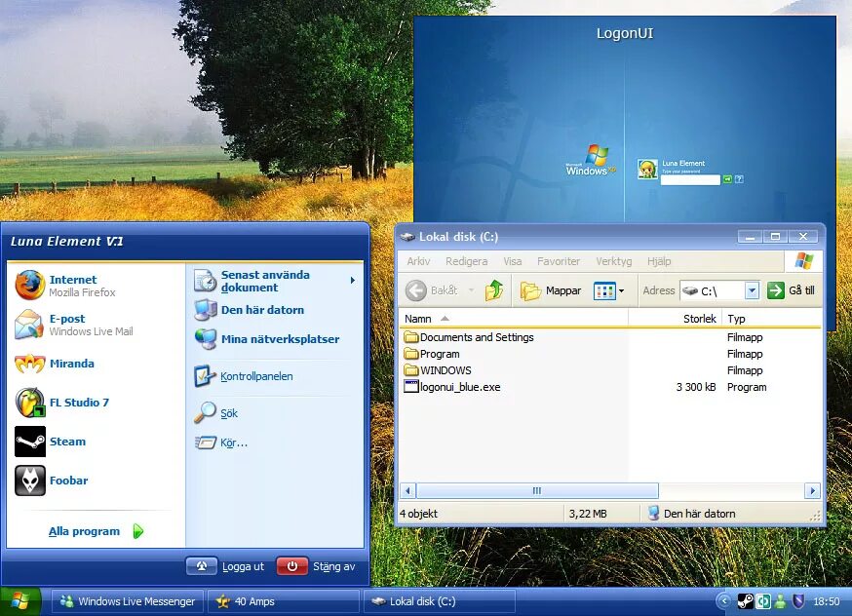Click horizontal scrollbar left arrow
Screen dimensions: 852x616
408,491
